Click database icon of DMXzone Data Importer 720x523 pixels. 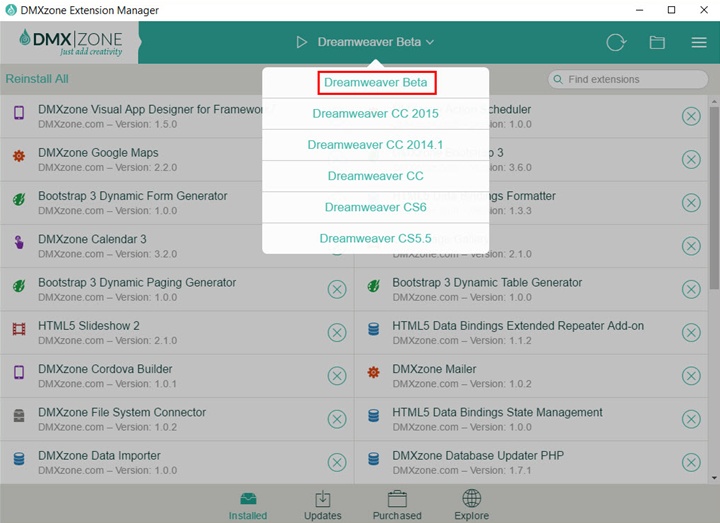[19, 459]
